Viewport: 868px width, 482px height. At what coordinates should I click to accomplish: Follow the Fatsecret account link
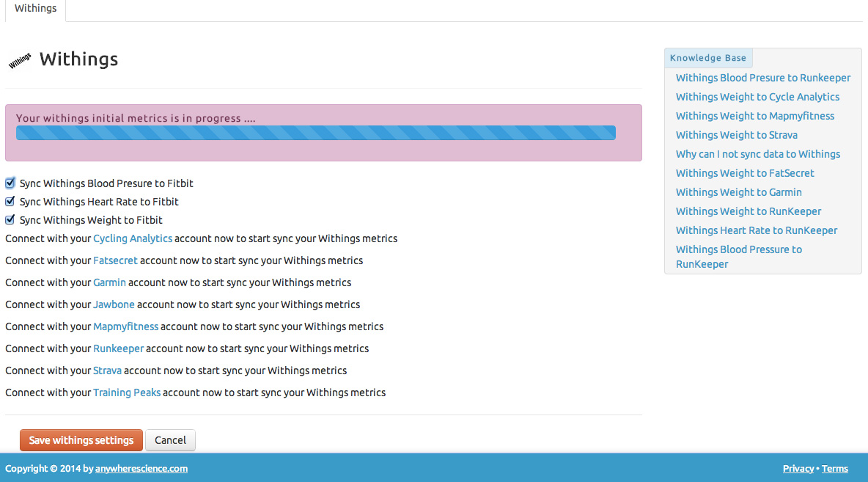coord(115,260)
